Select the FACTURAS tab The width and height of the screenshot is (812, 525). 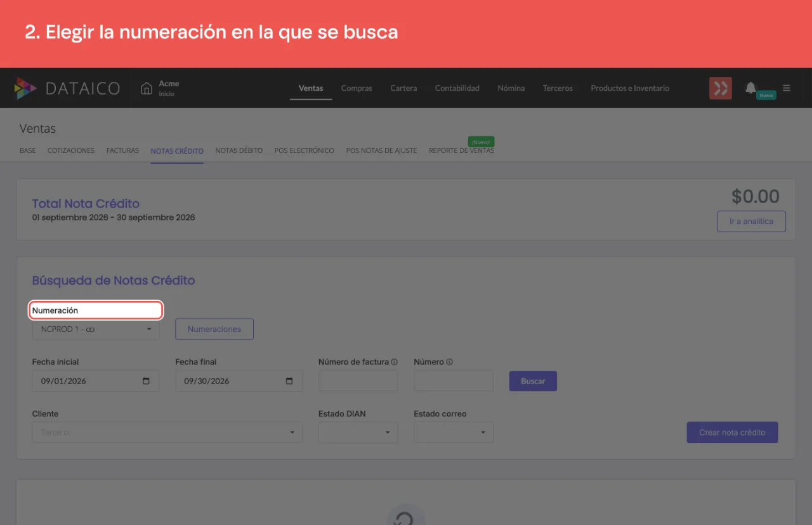(122, 150)
